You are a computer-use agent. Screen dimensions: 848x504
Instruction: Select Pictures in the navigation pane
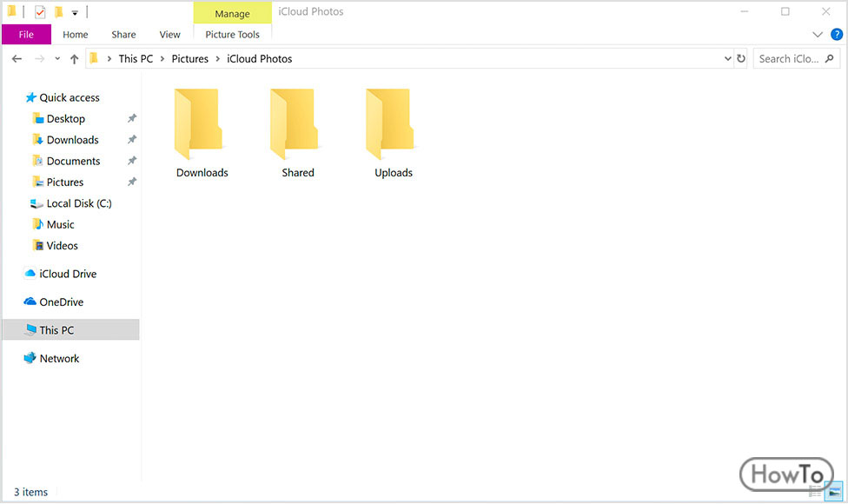58,182
